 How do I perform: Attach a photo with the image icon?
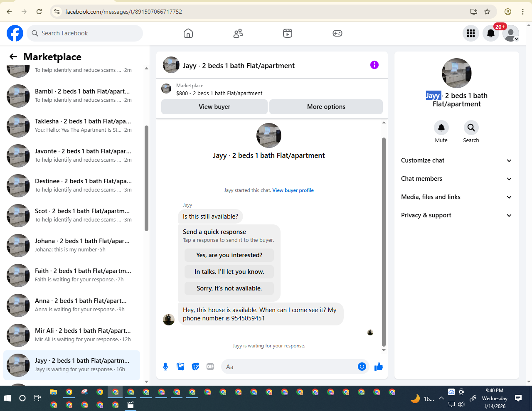tap(180, 367)
